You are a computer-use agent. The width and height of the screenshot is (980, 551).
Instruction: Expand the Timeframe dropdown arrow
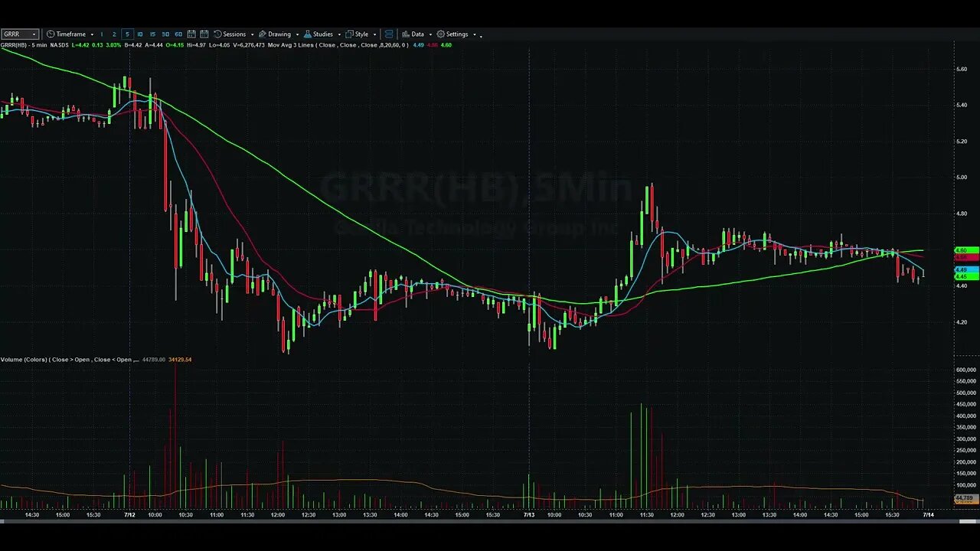[x=92, y=34]
